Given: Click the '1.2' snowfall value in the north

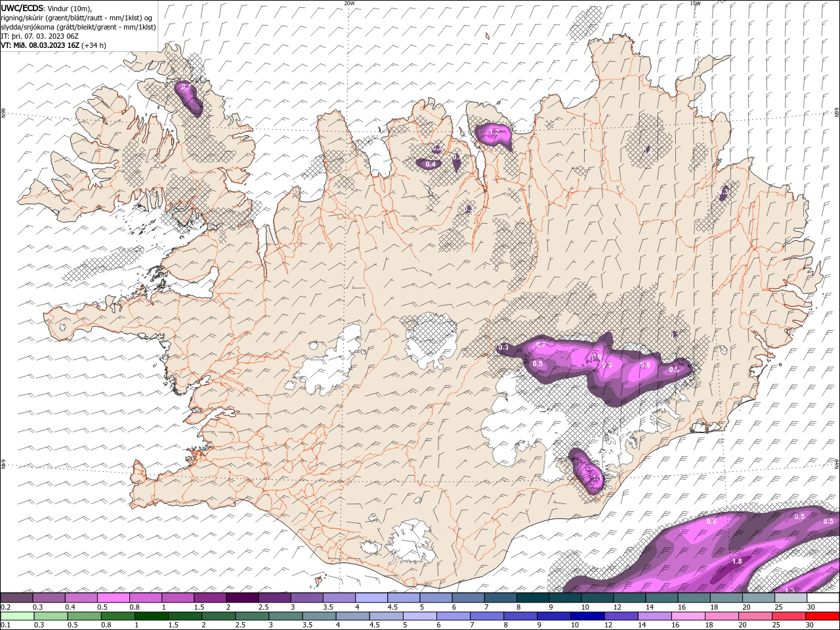Looking at the screenshot, I should (x=495, y=133).
